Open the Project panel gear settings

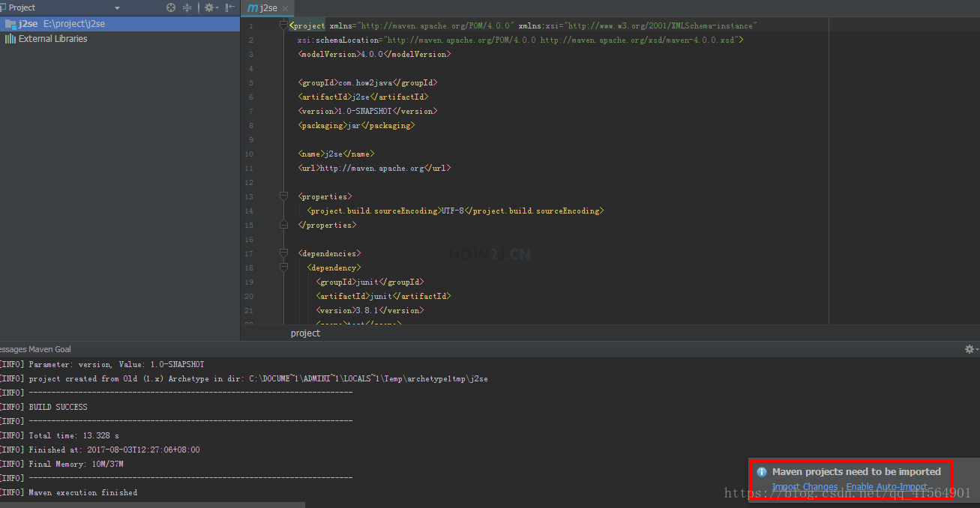pyautogui.click(x=211, y=7)
